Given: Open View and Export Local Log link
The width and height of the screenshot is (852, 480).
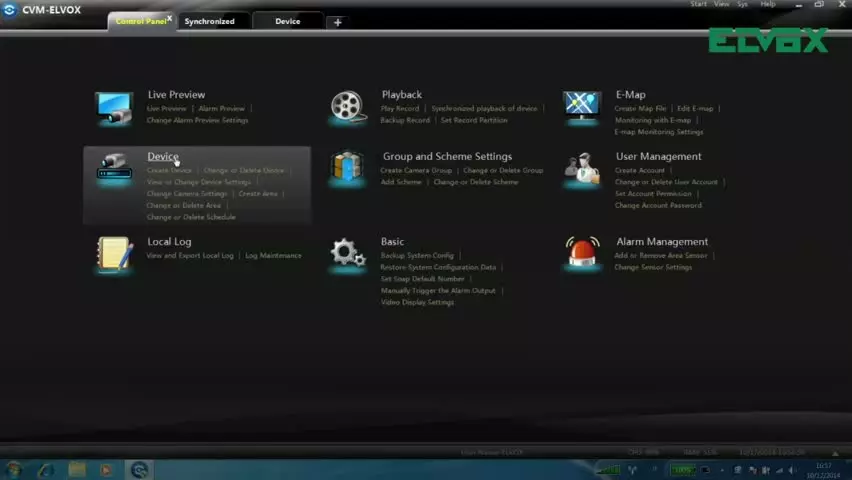Looking at the screenshot, I should point(190,255).
